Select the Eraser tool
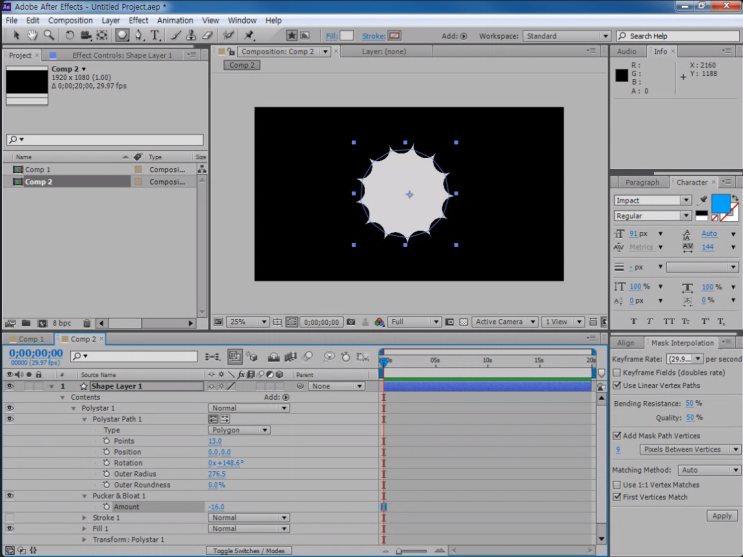The width and height of the screenshot is (743, 557). 208,35
